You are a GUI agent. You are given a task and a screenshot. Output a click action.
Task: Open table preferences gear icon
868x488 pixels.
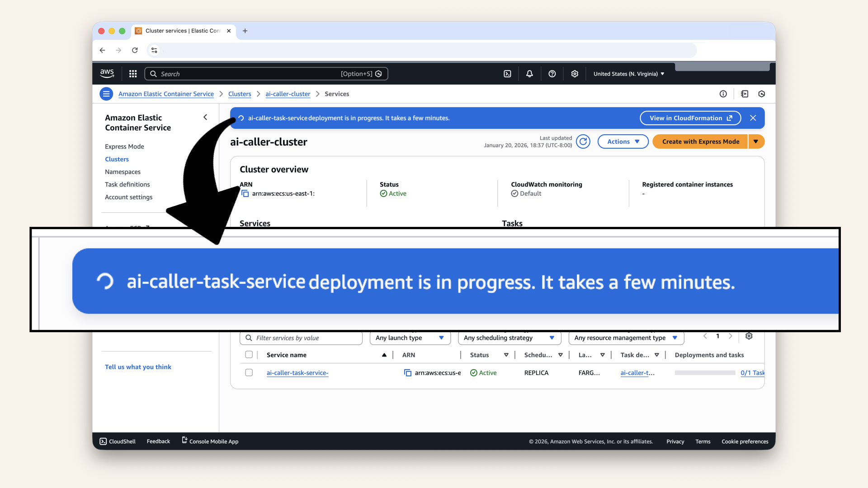(x=749, y=336)
